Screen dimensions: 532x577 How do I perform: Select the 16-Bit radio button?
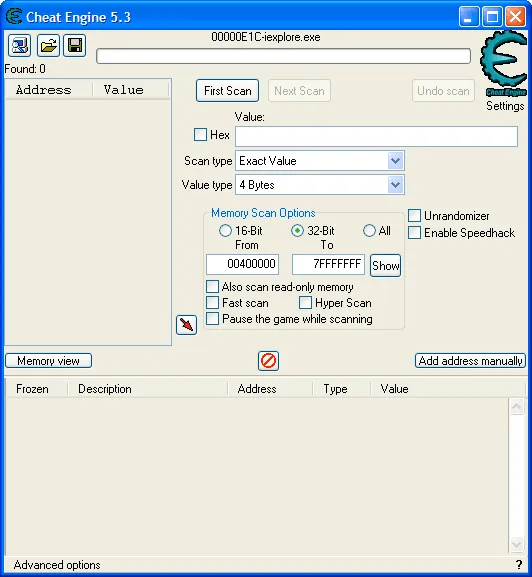[x=225, y=231]
